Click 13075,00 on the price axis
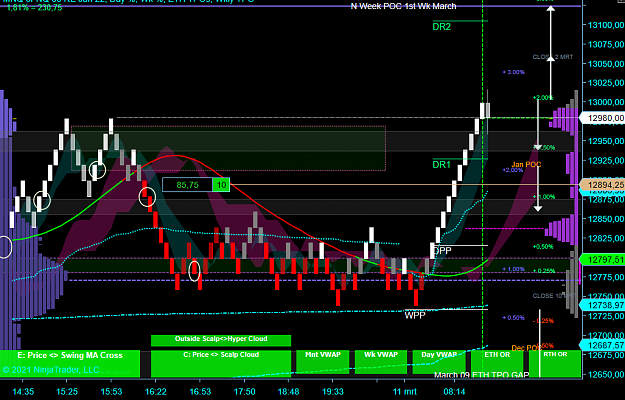625x400 pixels. click(606, 44)
